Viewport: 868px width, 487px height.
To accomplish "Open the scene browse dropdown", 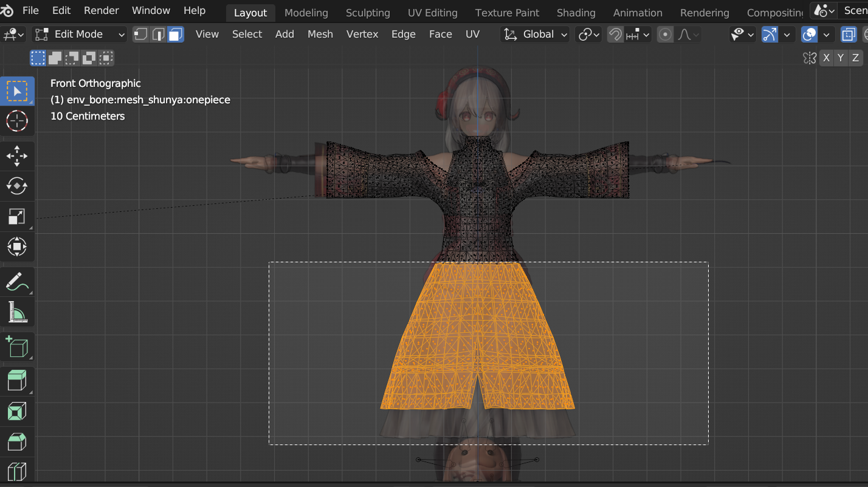I will point(824,11).
